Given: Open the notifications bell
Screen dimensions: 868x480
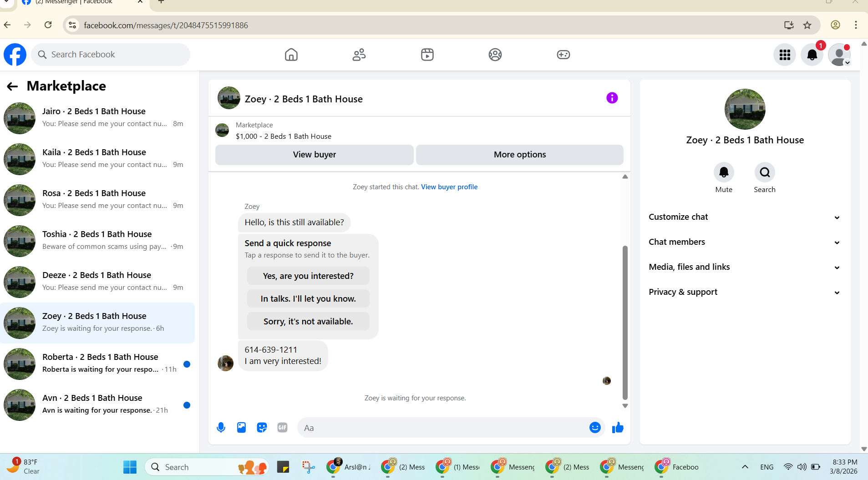Looking at the screenshot, I should pyautogui.click(x=812, y=55).
